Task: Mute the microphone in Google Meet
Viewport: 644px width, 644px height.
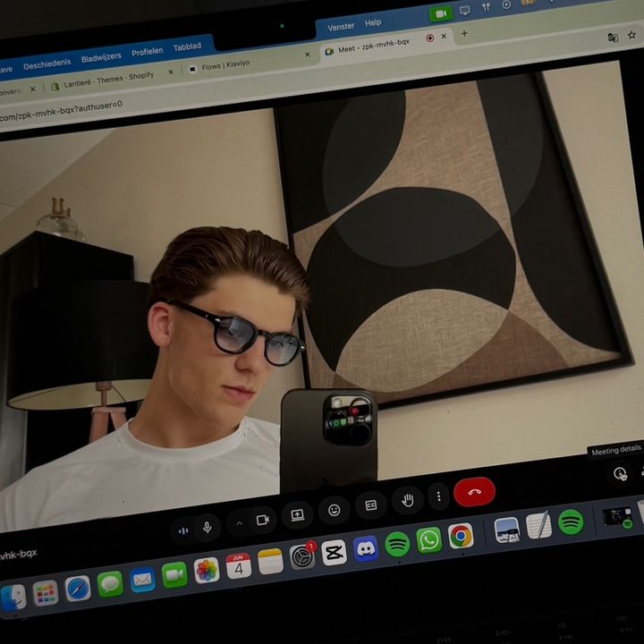Action: click(x=208, y=527)
